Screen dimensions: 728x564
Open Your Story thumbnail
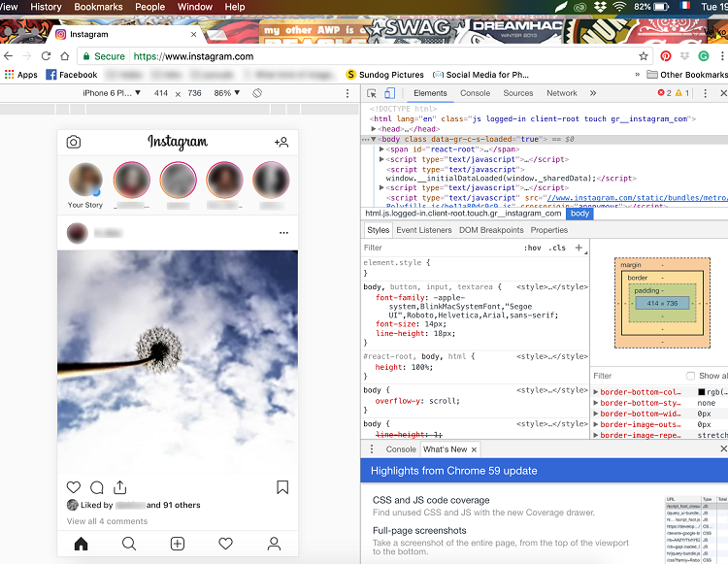[85, 181]
